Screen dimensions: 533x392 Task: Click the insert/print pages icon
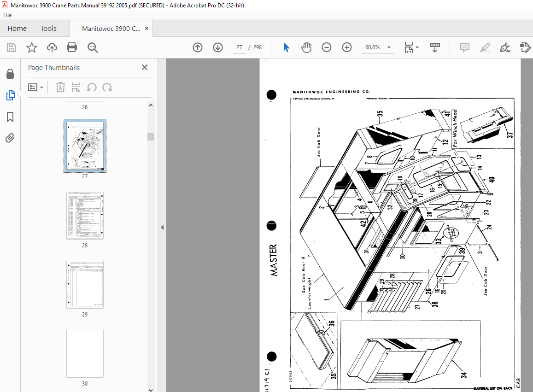[76, 88]
